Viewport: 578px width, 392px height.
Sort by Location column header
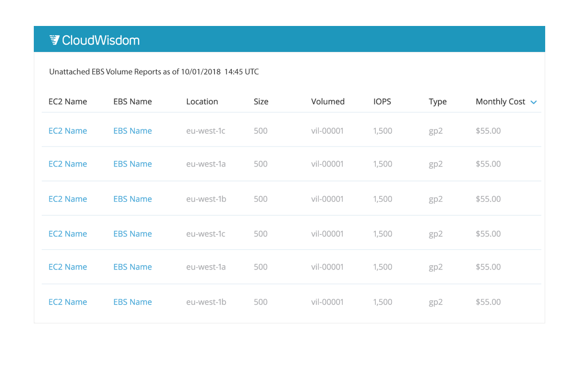(202, 101)
